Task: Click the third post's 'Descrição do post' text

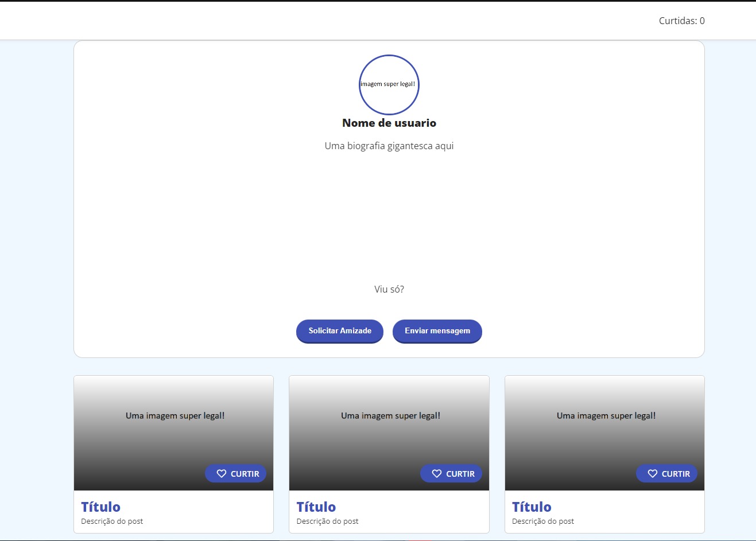Action: [x=542, y=521]
